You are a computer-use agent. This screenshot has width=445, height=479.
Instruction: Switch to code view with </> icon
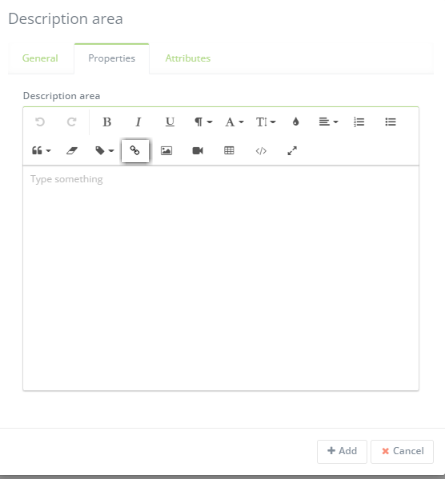[x=261, y=151]
